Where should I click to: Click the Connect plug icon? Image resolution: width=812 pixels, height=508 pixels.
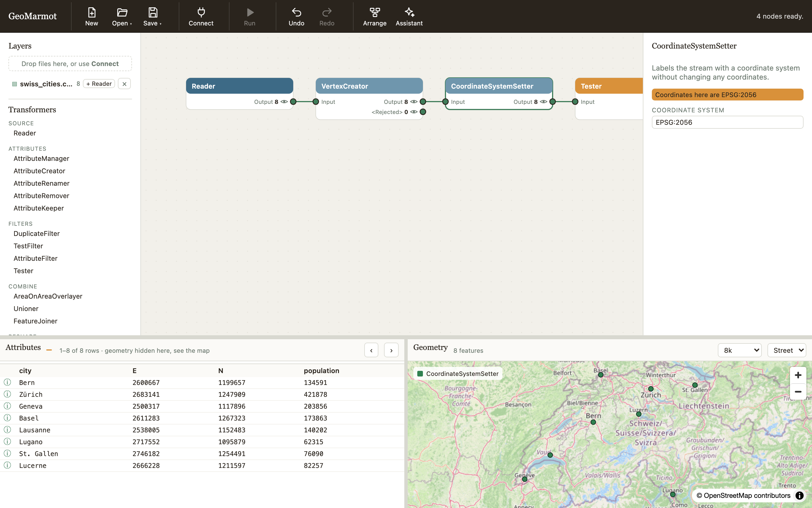[201, 12]
